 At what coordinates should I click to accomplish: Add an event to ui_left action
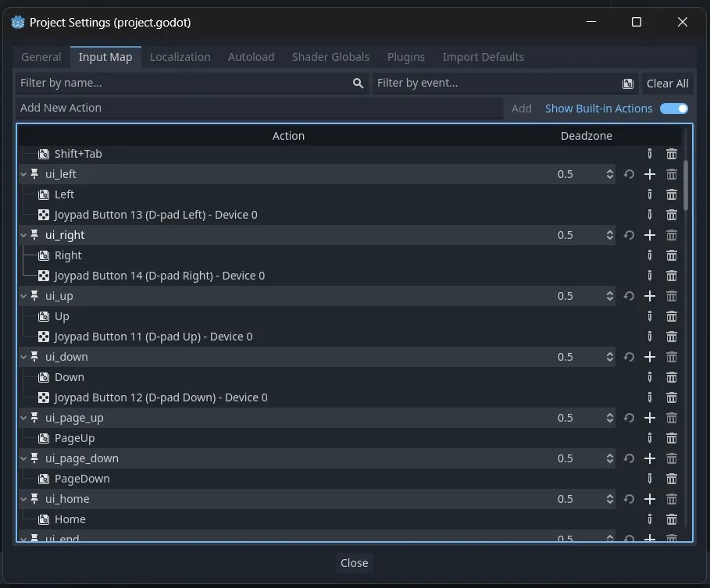[650, 174]
